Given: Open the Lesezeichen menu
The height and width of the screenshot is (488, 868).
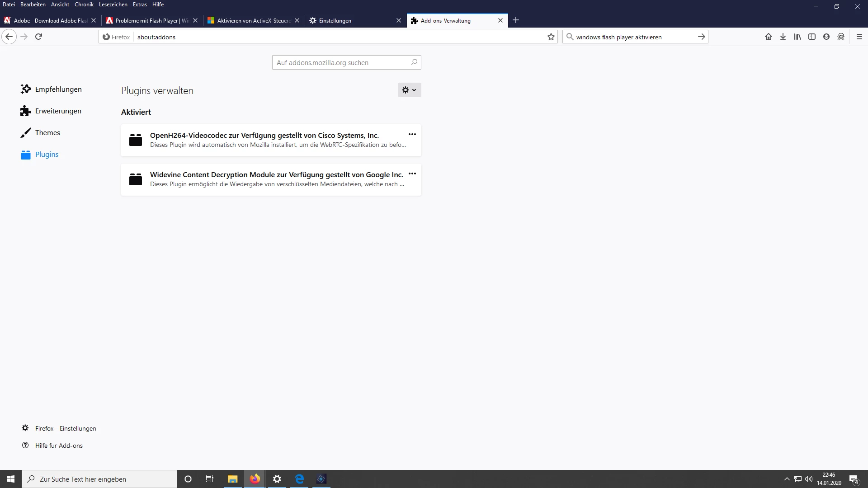Looking at the screenshot, I should pos(113,5).
